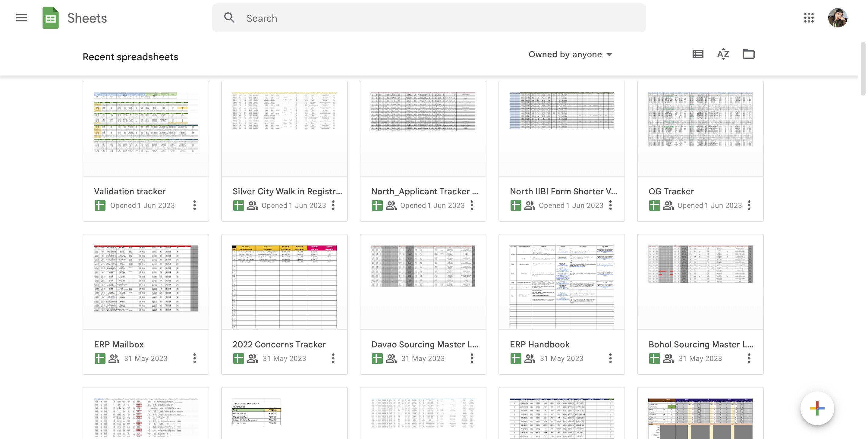Create new spreadsheet with plus button
Screen dimensions: 868x439
coord(817,408)
